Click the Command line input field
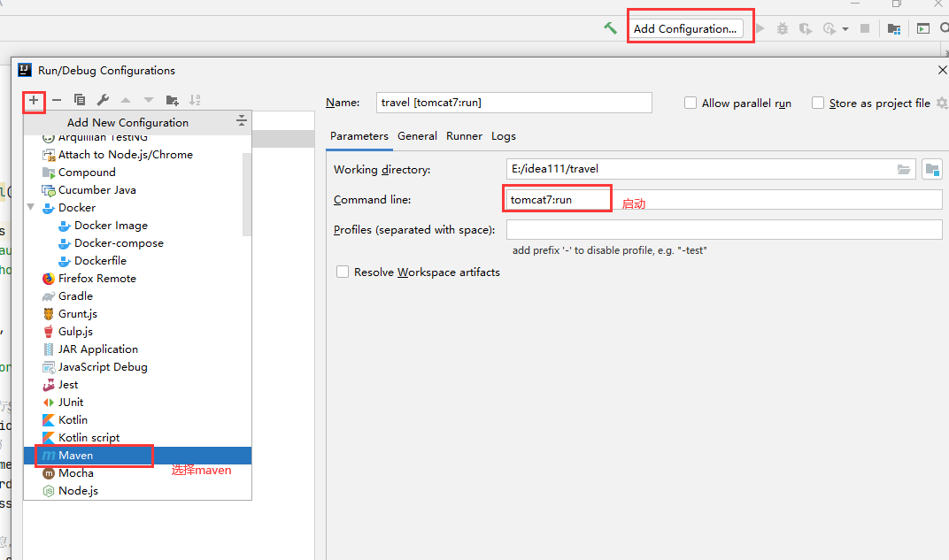The height and width of the screenshot is (560, 949). click(724, 200)
